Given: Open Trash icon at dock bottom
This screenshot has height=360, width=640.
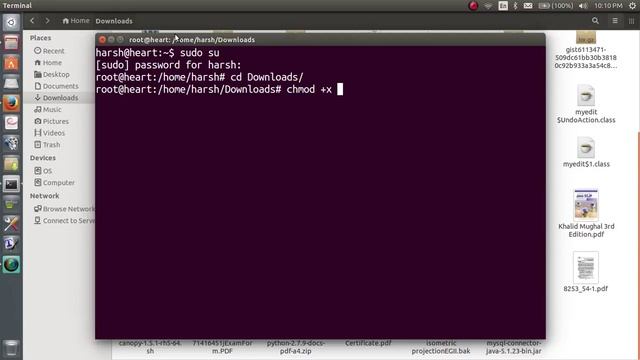Looking at the screenshot, I should click(11, 348).
